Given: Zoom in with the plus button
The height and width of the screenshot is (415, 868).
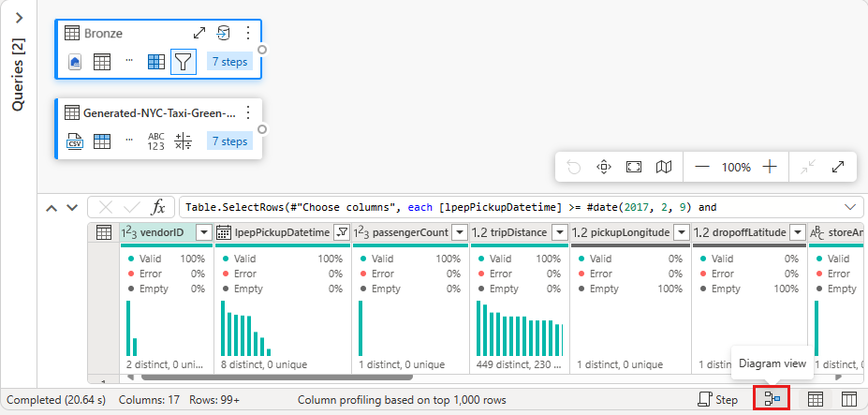Looking at the screenshot, I should coord(770,167).
